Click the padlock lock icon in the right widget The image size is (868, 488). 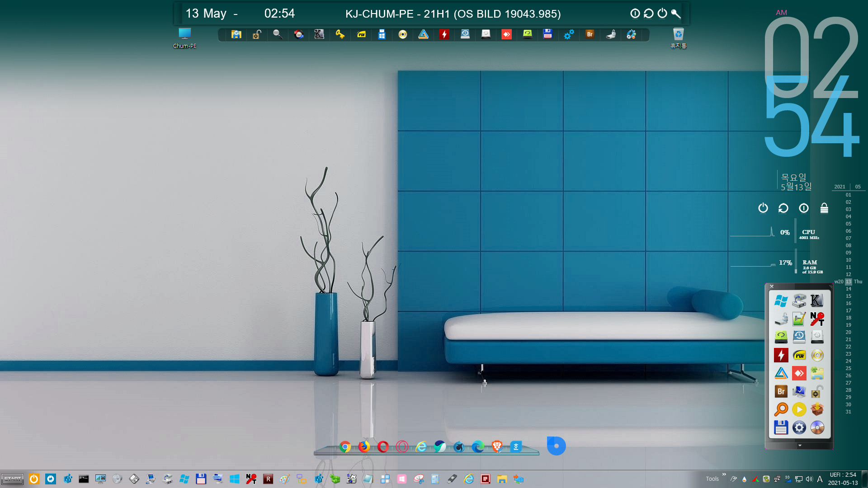pos(824,208)
